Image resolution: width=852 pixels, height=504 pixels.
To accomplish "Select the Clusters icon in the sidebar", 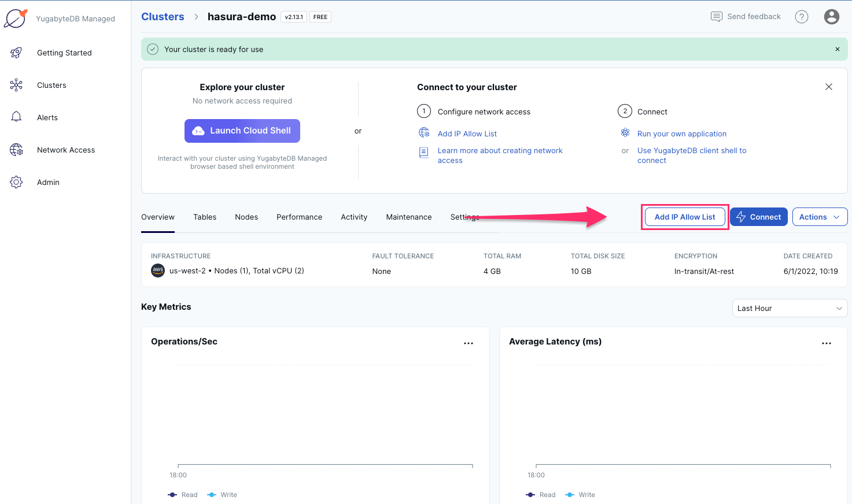I will (17, 85).
